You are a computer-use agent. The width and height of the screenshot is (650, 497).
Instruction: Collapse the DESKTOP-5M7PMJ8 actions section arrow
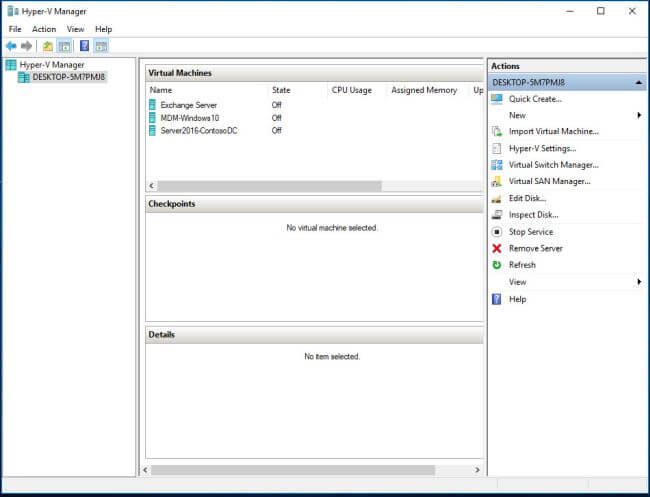(639, 82)
